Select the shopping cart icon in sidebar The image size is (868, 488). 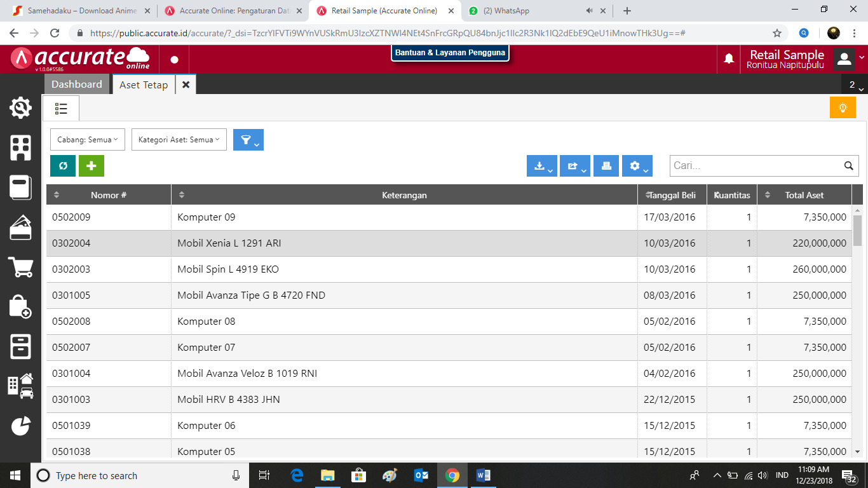[21, 268]
